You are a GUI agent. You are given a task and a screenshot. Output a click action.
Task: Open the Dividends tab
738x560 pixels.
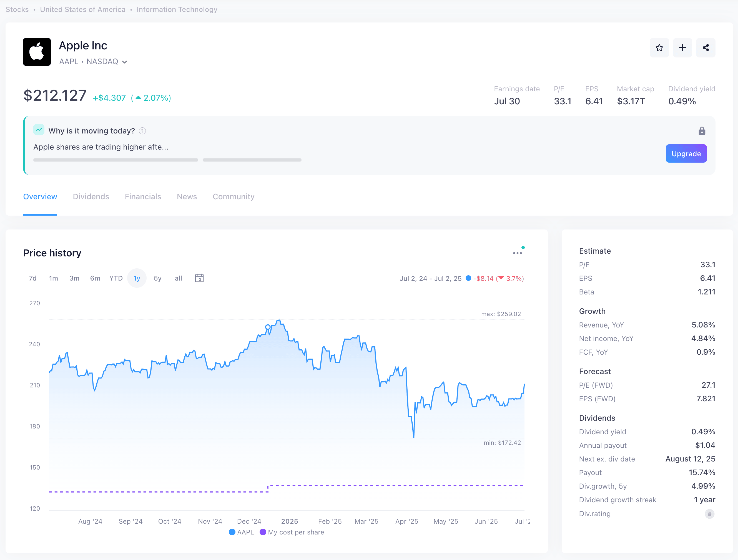91,196
